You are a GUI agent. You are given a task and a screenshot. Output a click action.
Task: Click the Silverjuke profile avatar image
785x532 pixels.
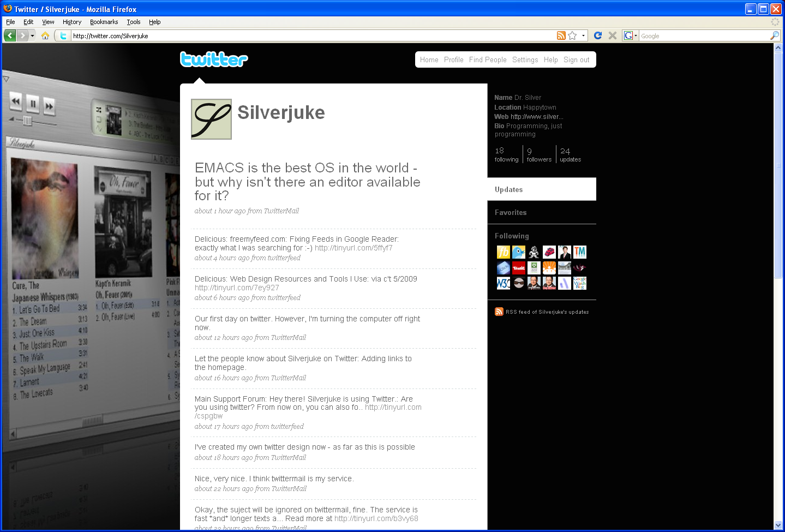211,119
